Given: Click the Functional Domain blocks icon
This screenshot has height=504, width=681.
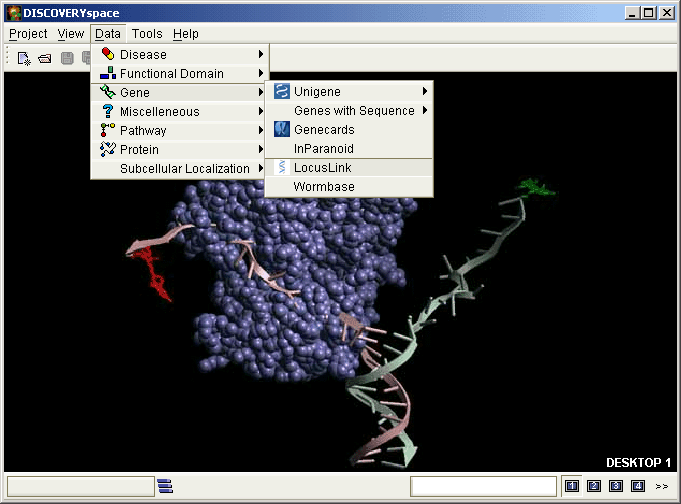Looking at the screenshot, I should pyautogui.click(x=108, y=73).
